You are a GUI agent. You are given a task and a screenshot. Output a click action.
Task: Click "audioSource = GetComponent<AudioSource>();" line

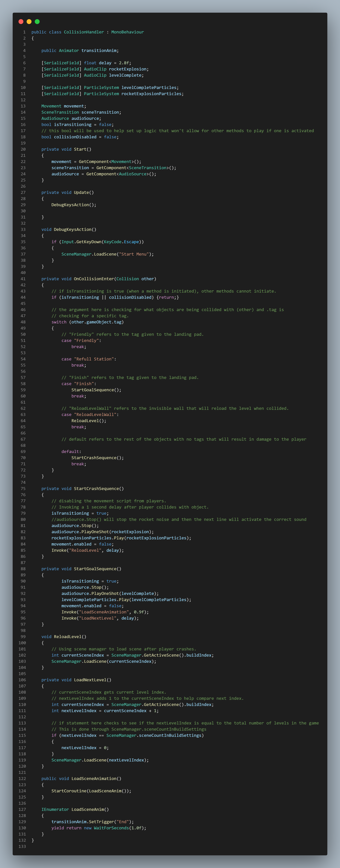(x=104, y=174)
